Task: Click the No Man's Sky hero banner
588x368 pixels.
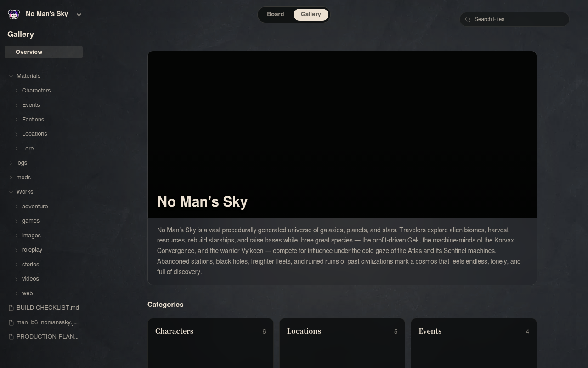Action: (x=342, y=134)
